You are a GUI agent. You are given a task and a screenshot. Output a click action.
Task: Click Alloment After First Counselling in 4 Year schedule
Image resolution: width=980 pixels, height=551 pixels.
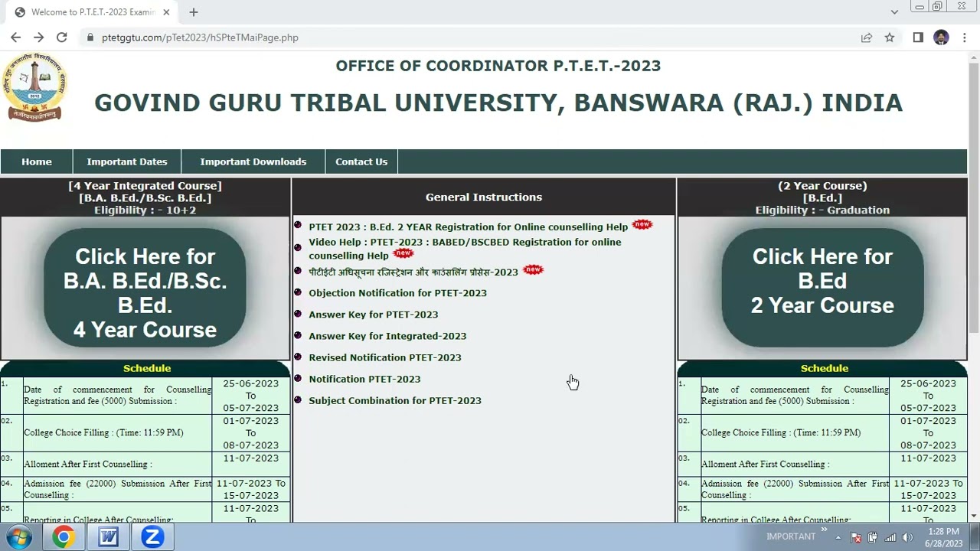(x=145, y=464)
